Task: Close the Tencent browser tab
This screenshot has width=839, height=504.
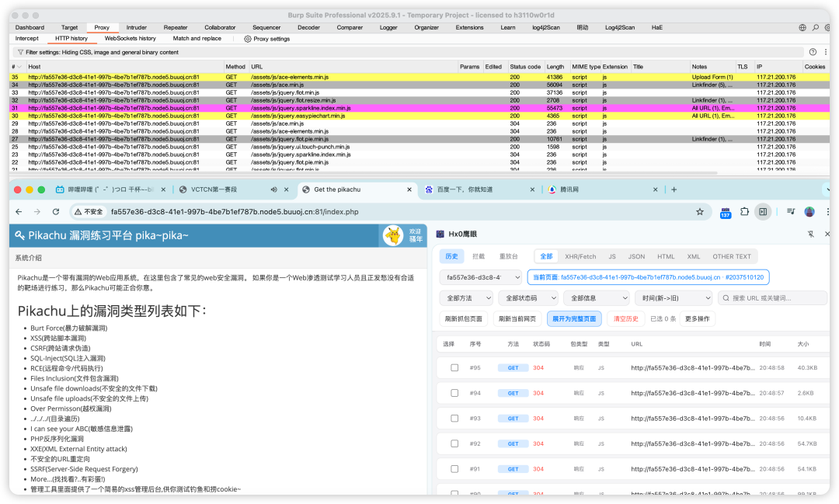Action: (655, 189)
